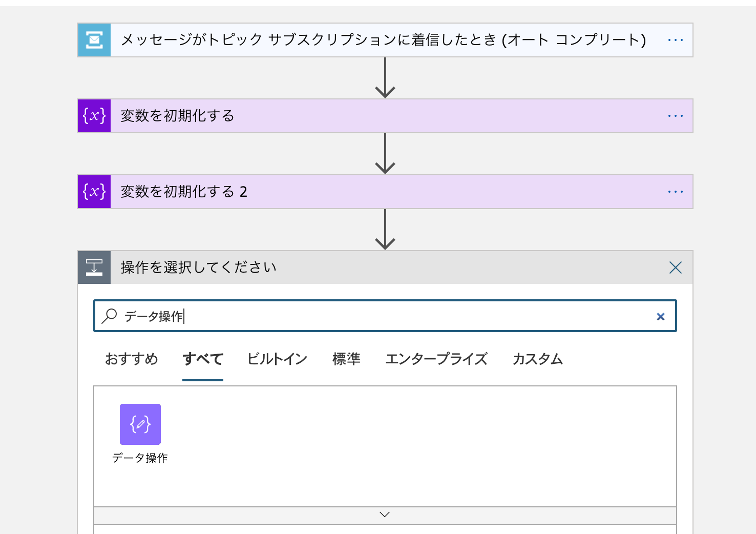Click the search magnifier icon
Viewport: 756px width, 534px height.
pyautogui.click(x=109, y=316)
